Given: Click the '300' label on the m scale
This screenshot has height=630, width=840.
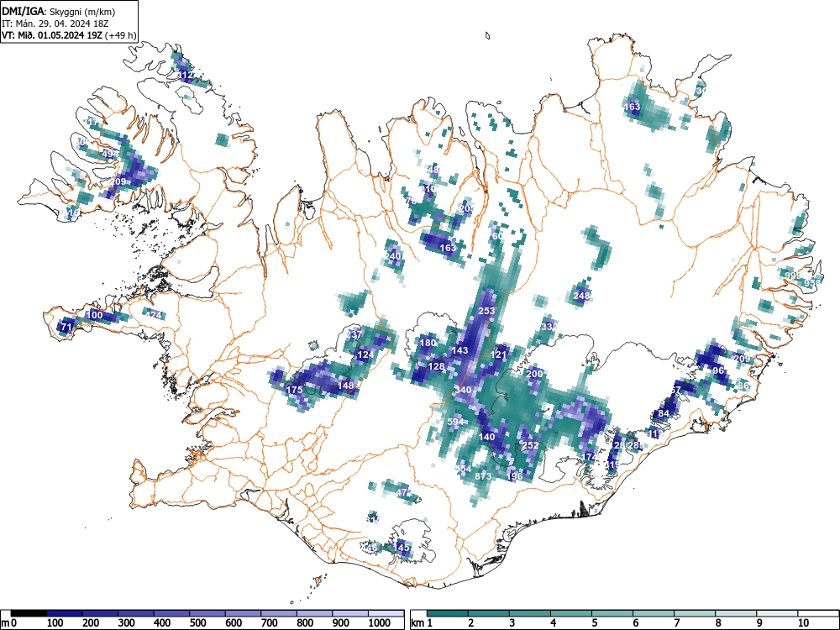Looking at the screenshot, I should 127,622.
